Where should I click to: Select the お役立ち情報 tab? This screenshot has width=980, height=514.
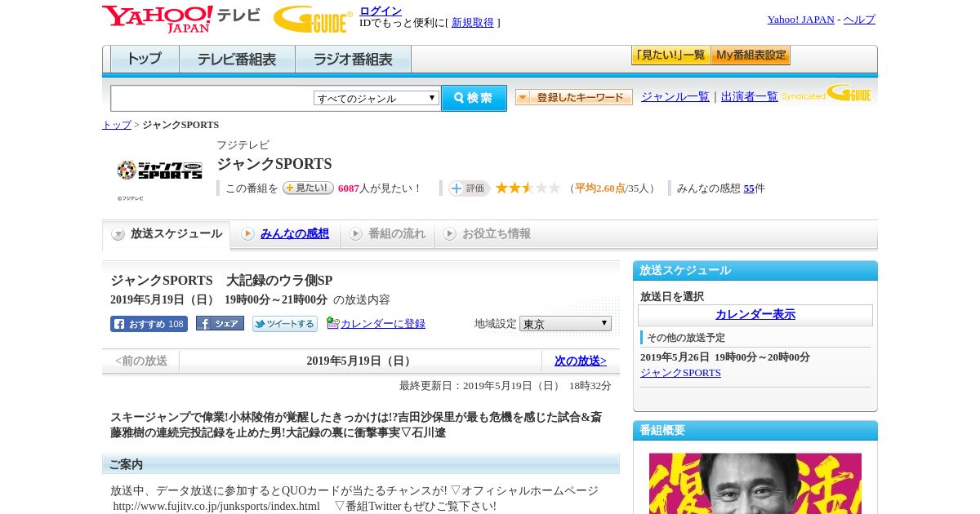tap(487, 234)
